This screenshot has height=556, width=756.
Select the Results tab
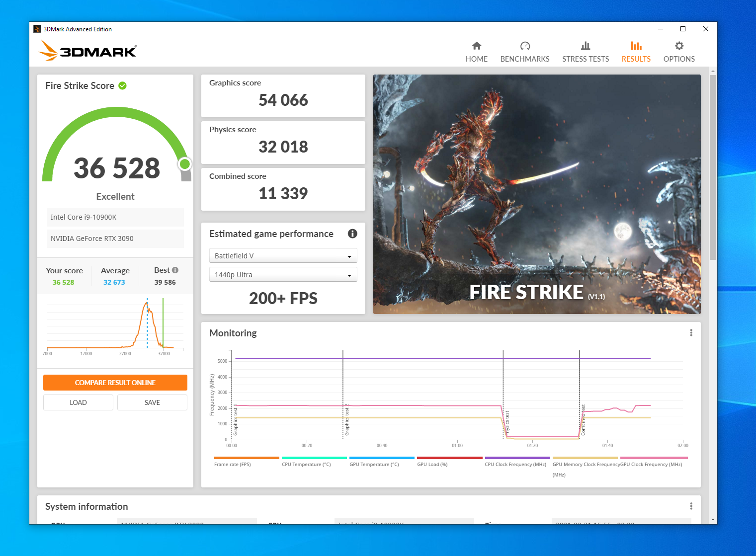[636, 52]
